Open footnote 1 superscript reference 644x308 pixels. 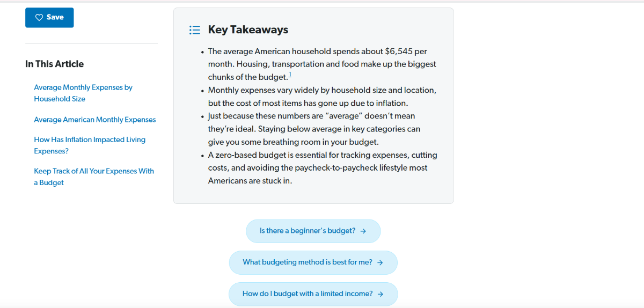tap(290, 75)
